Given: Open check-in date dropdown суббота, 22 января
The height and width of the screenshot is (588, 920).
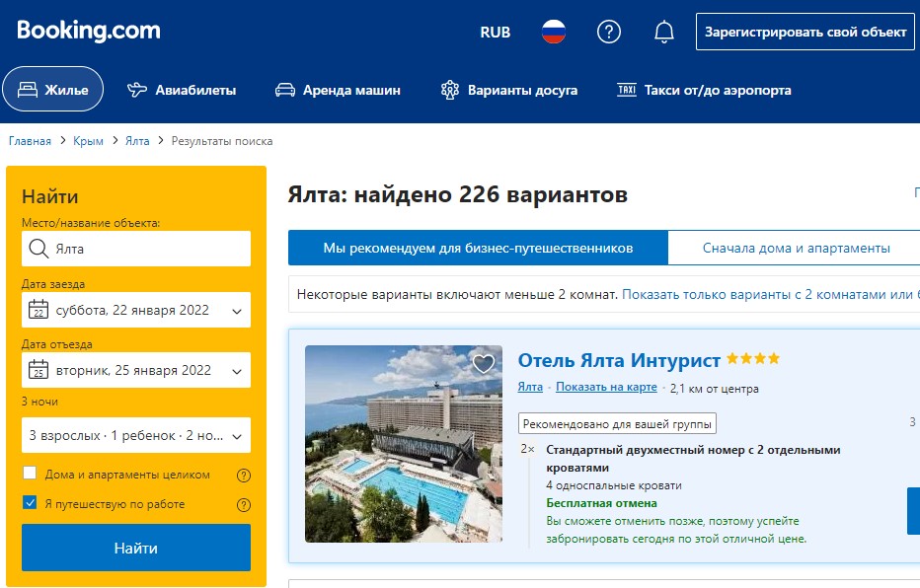Looking at the screenshot, I should (136, 310).
